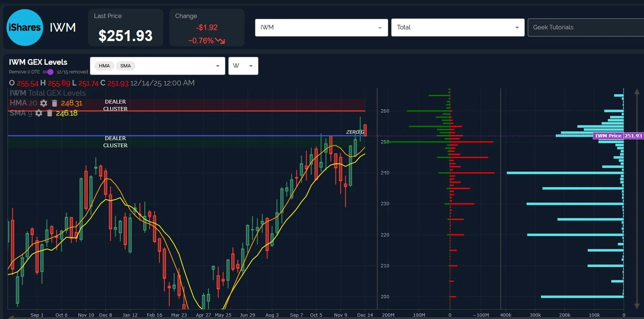Click the large IWM ticker name
Screen dimensions: 644x319
tap(63, 27)
